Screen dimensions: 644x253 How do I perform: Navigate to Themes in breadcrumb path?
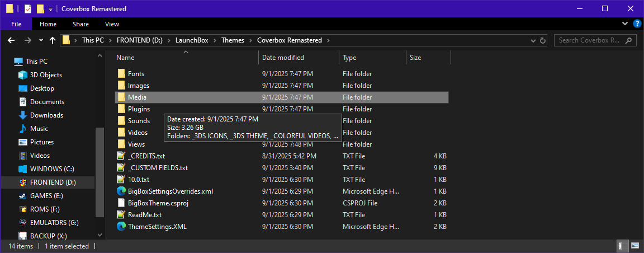233,40
